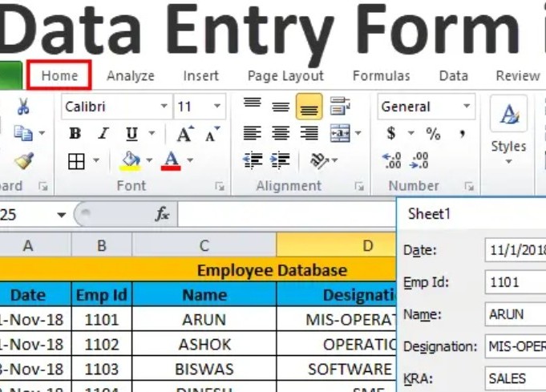Click inside the formula bar
The height and width of the screenshot is (392, 546).
[x=287, y=215]
